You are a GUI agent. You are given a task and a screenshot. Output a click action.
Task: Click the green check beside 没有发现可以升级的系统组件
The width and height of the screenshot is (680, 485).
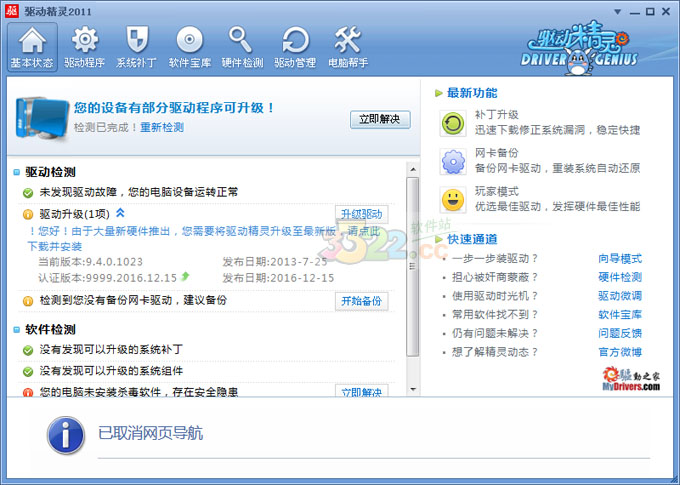(28, 372)
